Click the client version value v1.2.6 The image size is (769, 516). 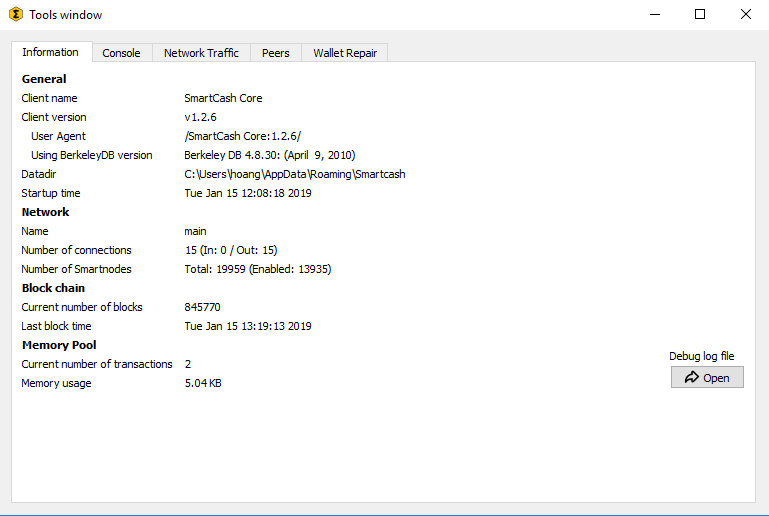[x=200, y=117]
